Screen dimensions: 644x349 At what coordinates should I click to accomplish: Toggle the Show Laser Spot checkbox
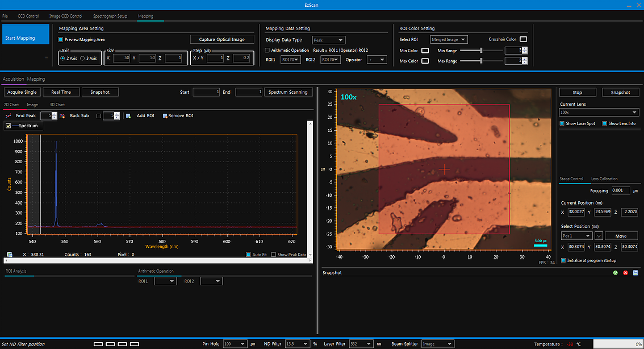coord(562,123)
